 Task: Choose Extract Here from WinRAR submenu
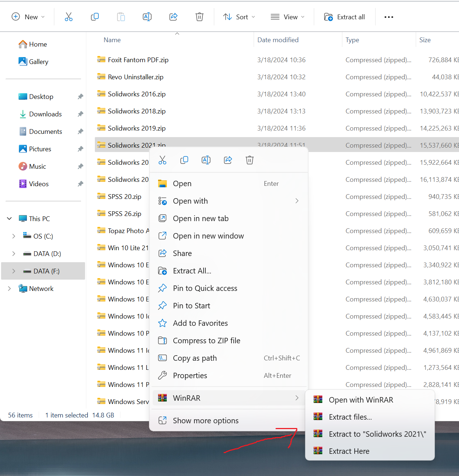(x=349, y=451)
